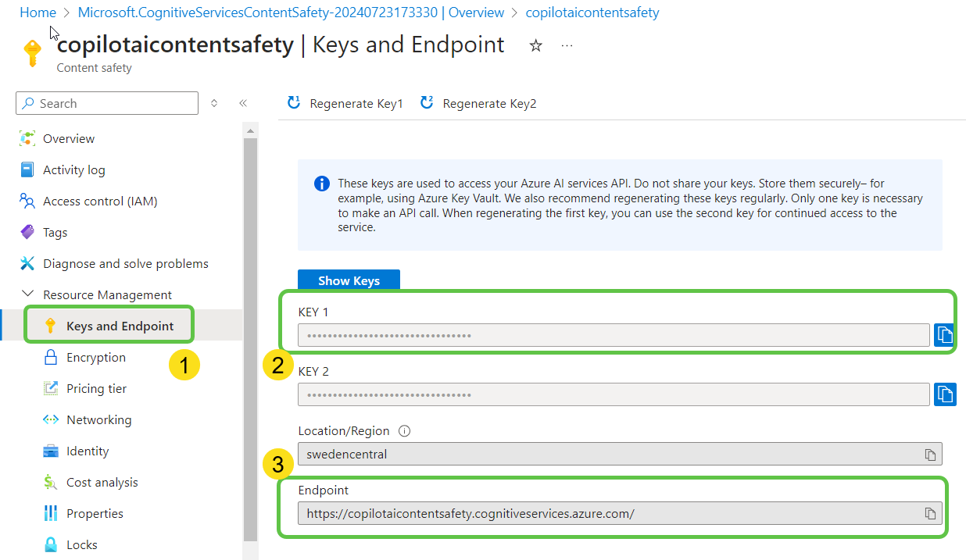The height and width of the screenshot is (560, 966).
Task: Open the more options ellipsis menu
Action: point(566,46)
